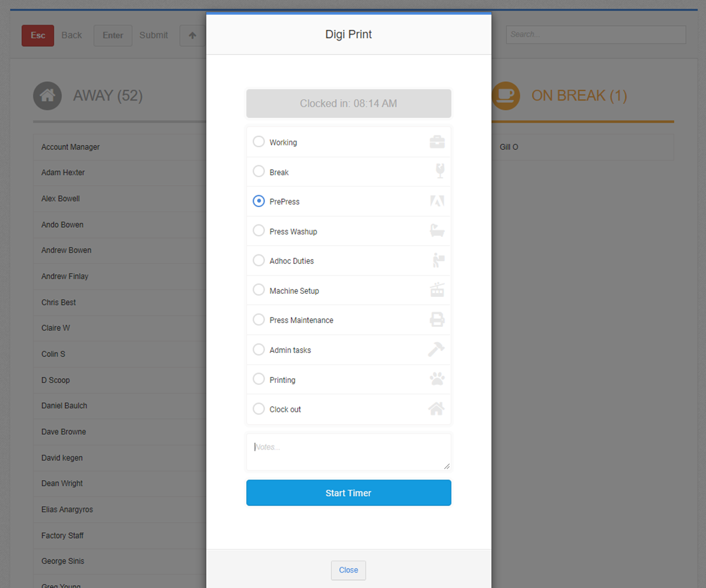
Task: Click Daniel Baulch in the Away list
Action: point(120,406)
